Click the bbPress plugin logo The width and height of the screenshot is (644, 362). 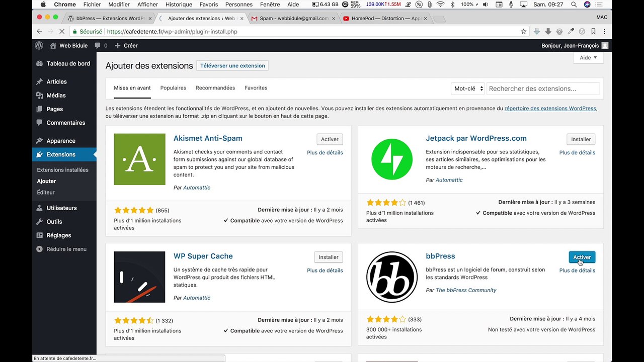click(x=392, y=277)
